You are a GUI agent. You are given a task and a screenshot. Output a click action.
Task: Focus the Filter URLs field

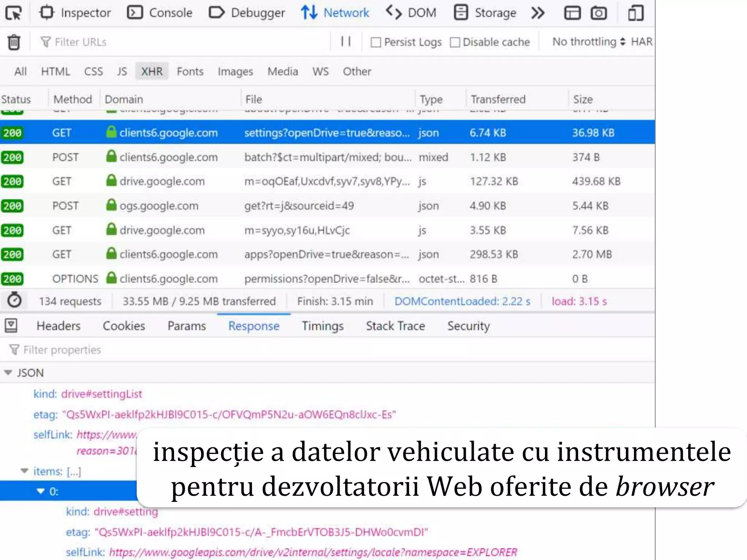[x=182, y=42]
